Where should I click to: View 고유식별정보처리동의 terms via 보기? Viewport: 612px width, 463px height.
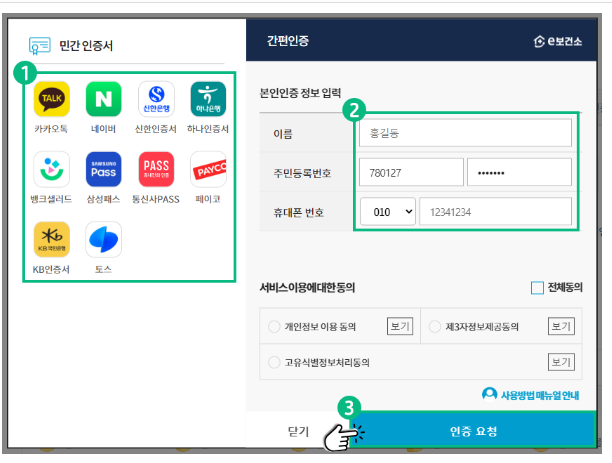click(x=561, y=362)
